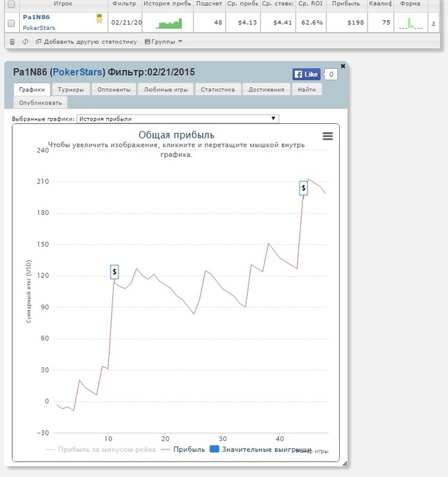Click the refresh icon beside the trash
The image size is (448, 477).
[25, 42]
